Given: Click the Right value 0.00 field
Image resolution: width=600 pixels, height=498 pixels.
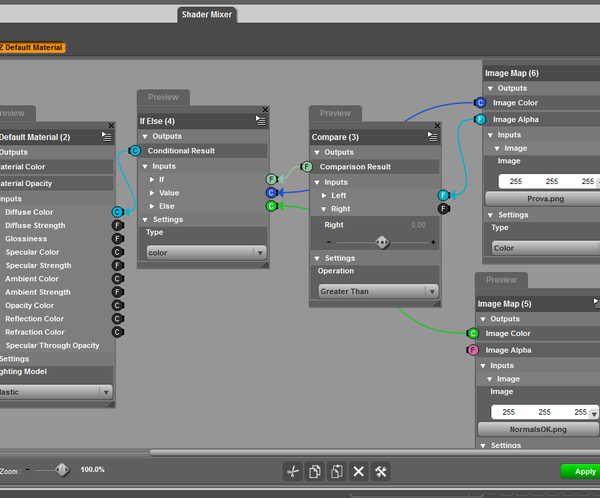Looking at the screenshot, I should click(x=418, y=225).
